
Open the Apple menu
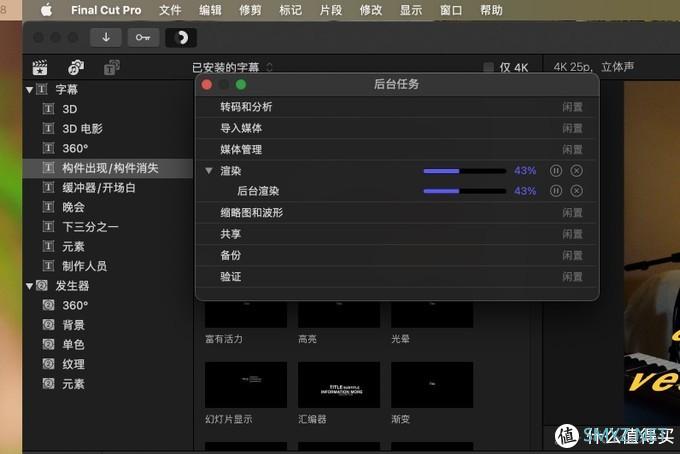[x=46, y=10]
